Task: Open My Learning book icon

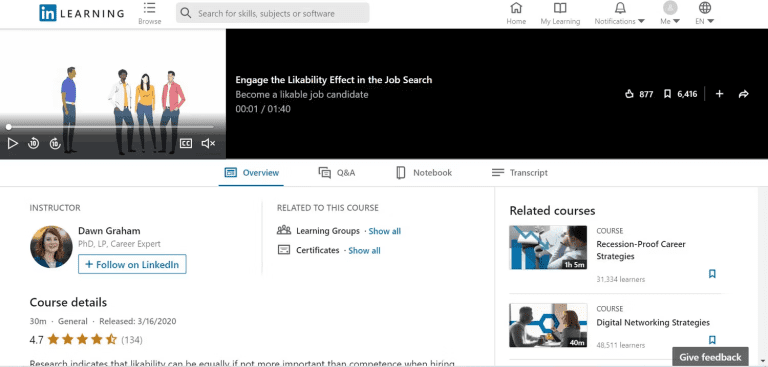Action: click(x=560, y=8)
